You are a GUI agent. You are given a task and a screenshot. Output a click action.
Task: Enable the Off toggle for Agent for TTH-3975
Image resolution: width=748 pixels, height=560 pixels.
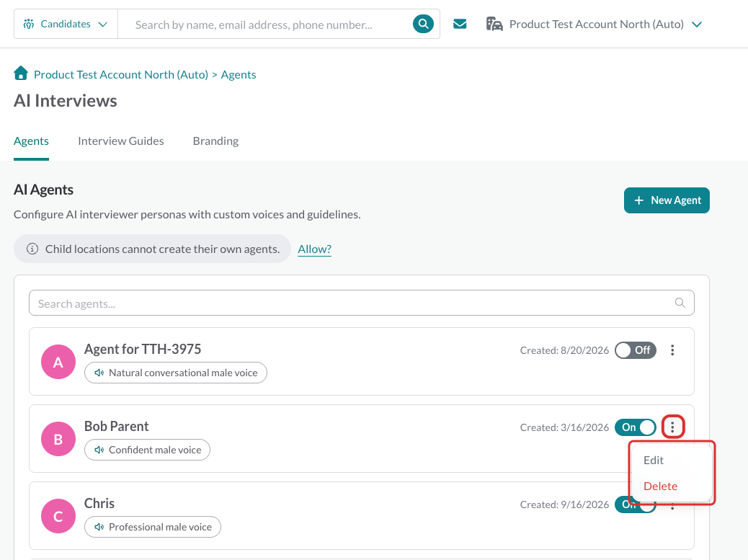(x=636, y=350)
